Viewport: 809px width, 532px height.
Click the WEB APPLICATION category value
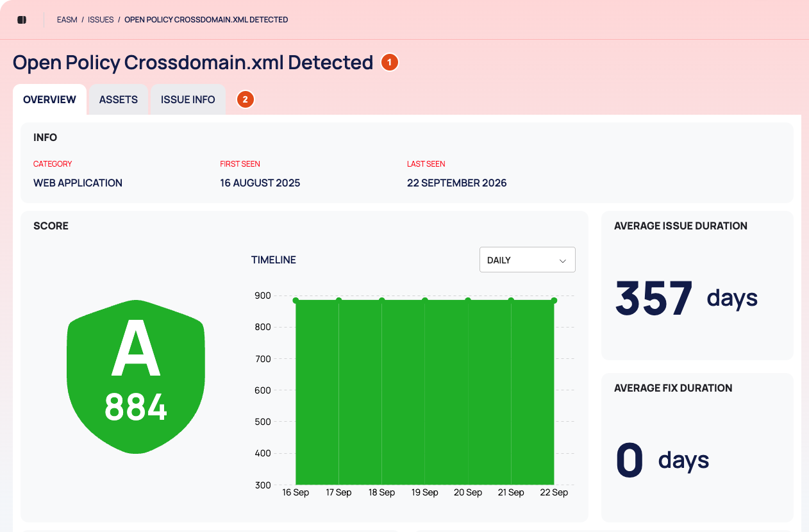click(x=78, y=183)
